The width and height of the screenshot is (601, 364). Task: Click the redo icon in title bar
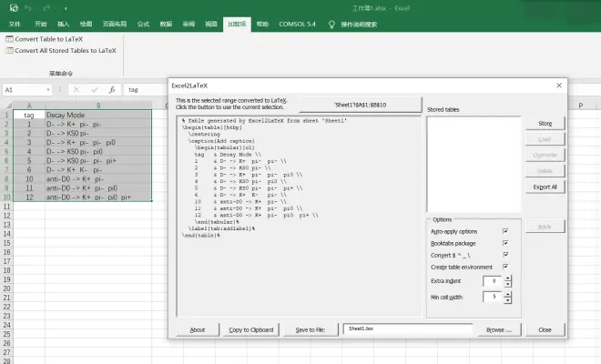(46, 8)
